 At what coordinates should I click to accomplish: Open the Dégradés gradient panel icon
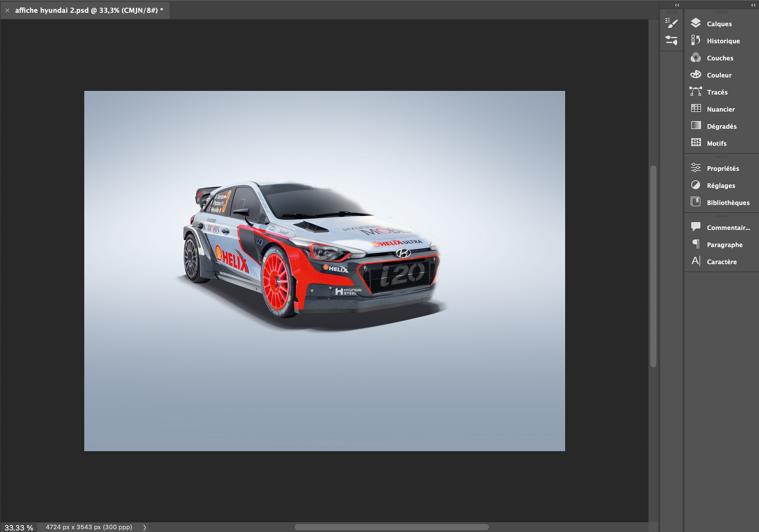[696, 126]
